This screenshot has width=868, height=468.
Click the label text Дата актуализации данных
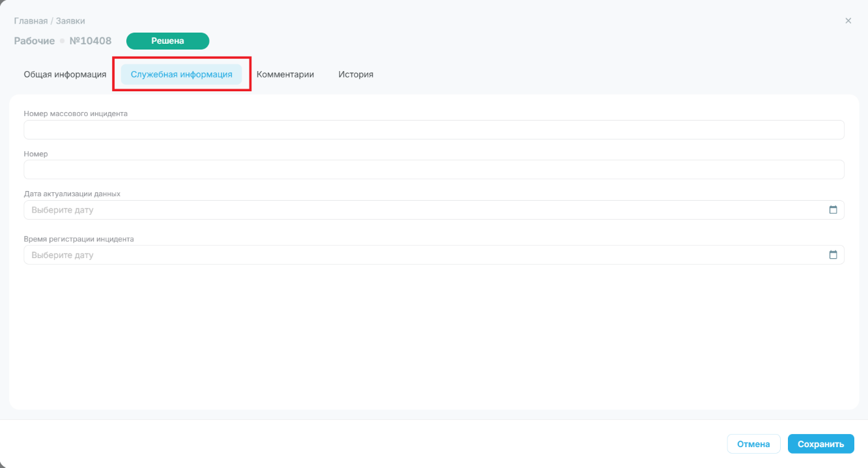click(72, 194)
